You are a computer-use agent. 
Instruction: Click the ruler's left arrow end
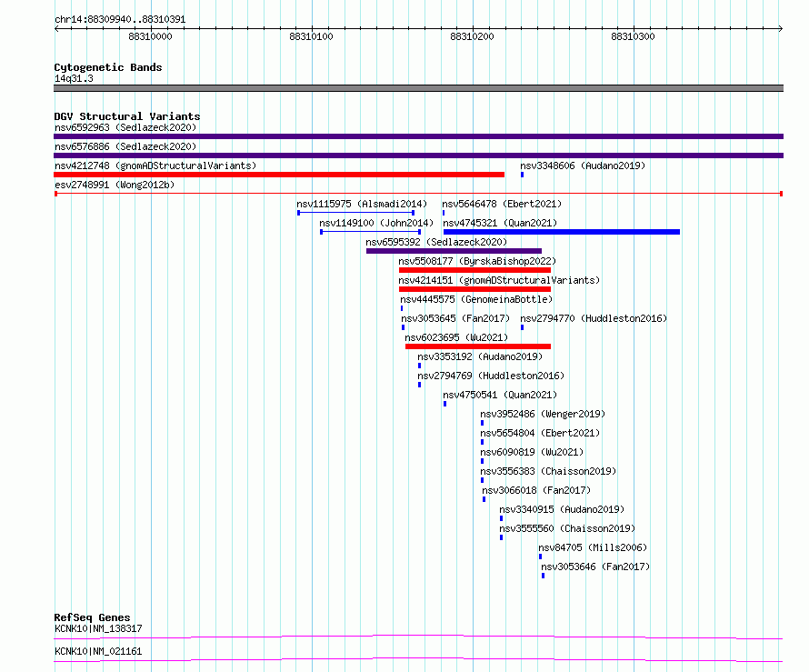pos(56,29)
